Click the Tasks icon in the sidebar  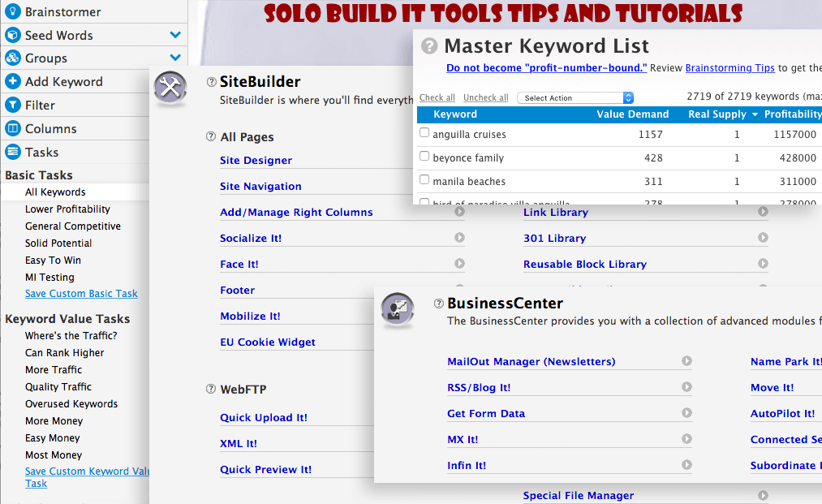(x=11, y=152)
